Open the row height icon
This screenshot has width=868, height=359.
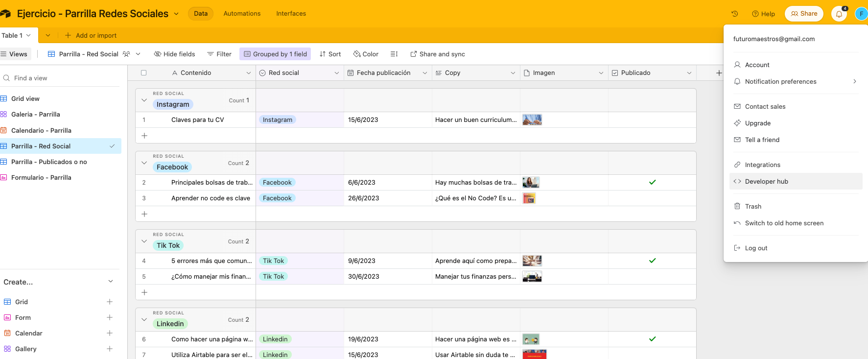coord(394,54)
